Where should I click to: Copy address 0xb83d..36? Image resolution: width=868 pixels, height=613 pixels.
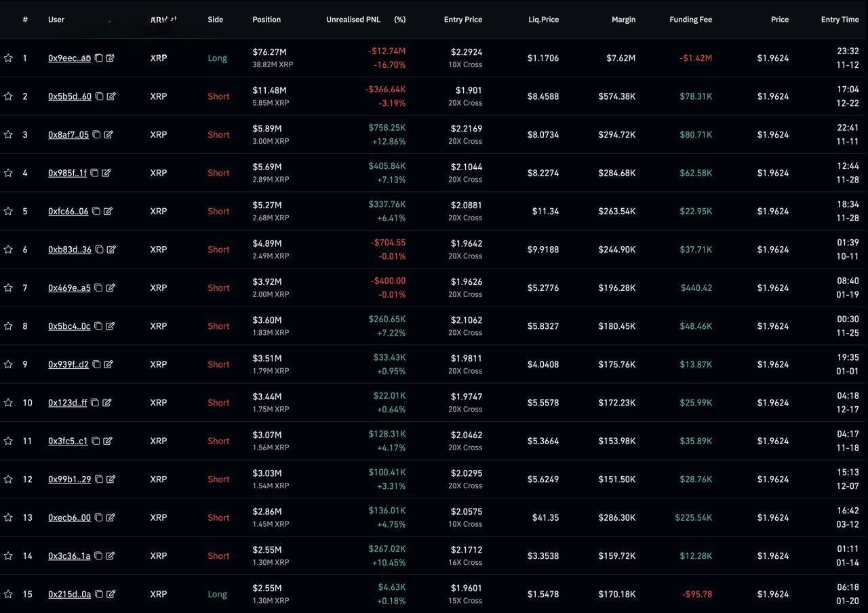click(99, 250)
